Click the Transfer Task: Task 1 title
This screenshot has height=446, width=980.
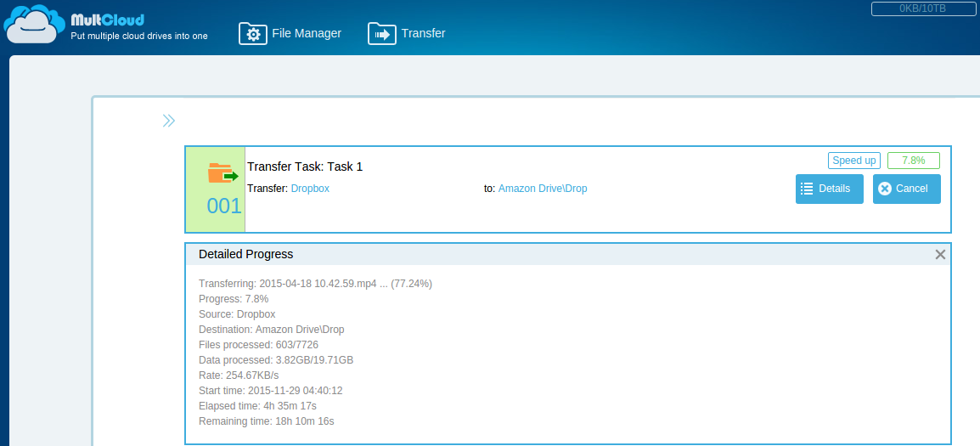point(305,167)
